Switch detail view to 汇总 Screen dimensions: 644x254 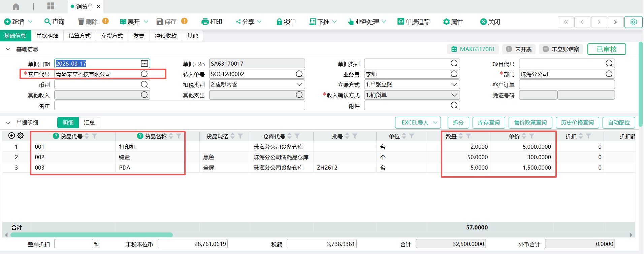(89, 123)
